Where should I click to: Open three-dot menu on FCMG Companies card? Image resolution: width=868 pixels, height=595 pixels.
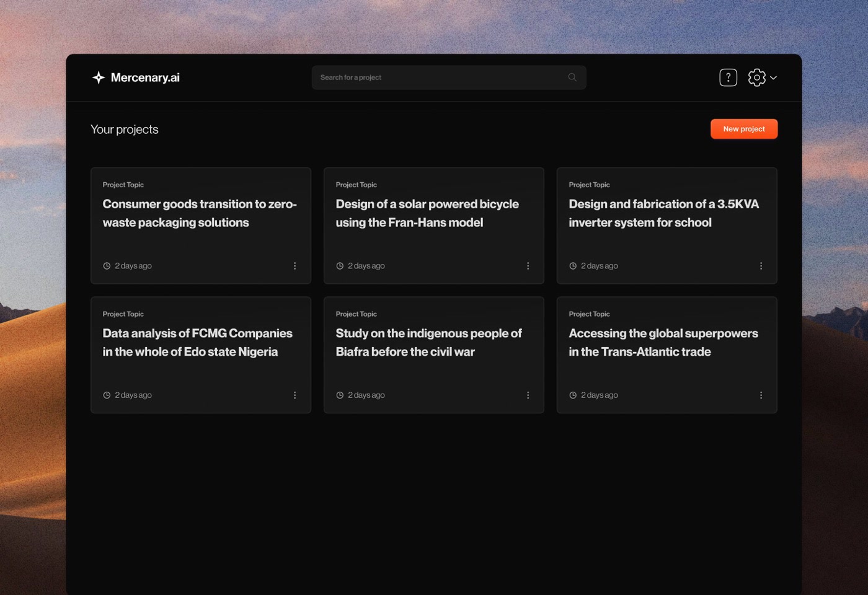coord(295,395)
